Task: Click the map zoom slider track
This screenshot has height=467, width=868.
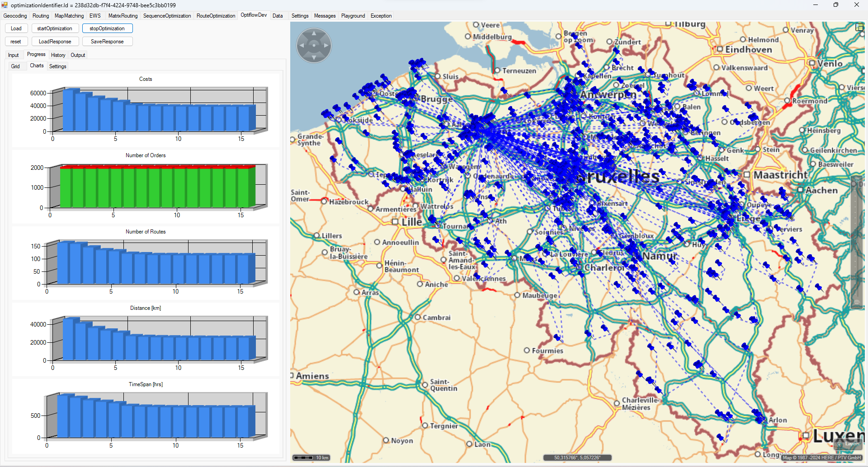Action: click(856, 244)
